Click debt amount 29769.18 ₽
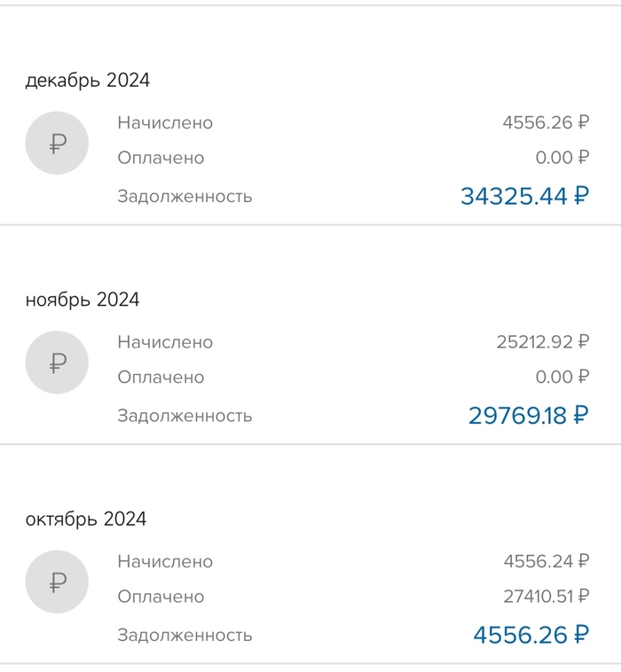 [x=528, y=415]
